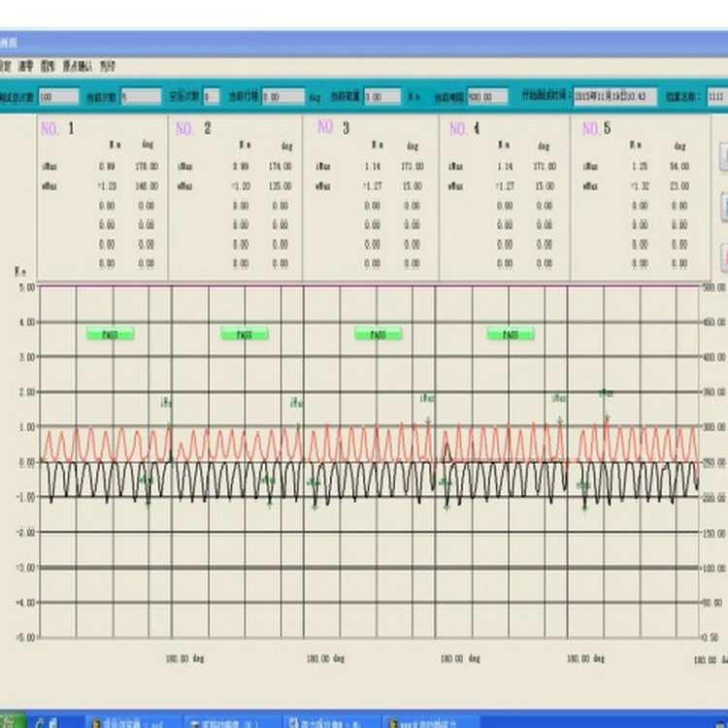Launch Internet Explorer from quick launch
The height and width of the screenshot is (728, 728).
pos(41,722)
